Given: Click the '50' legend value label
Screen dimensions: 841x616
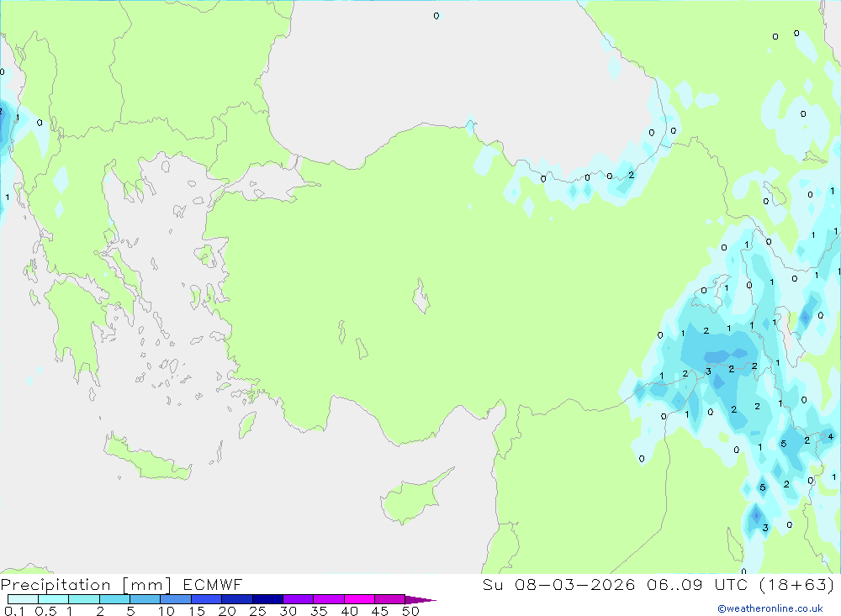Looking at the screenshot, I should [410, 611].
